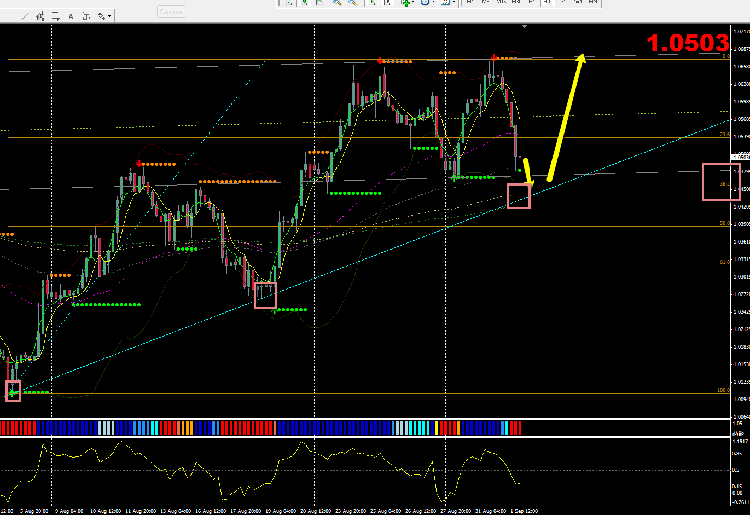Viewport: 750px width, 515px height.
Task: Click the greyed Capture button
Action: coord(171,12)
